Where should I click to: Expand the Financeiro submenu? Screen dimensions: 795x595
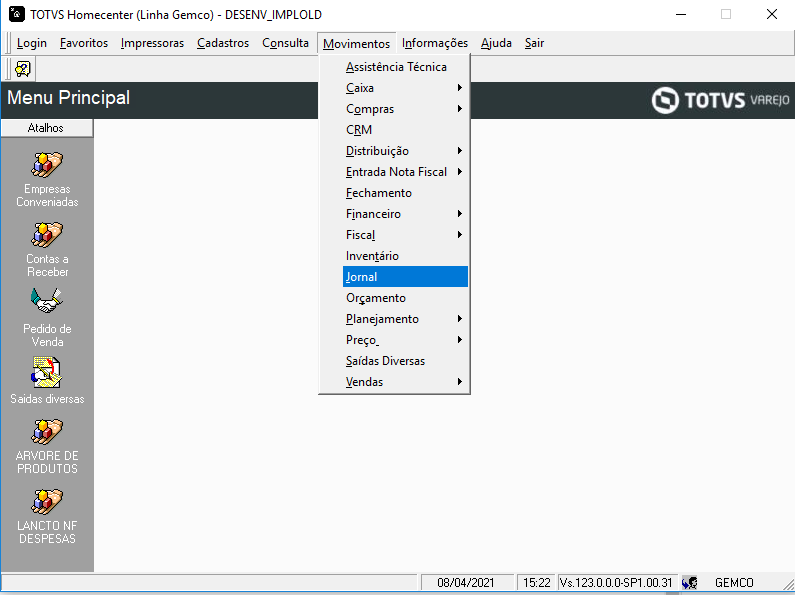(405, 214)
